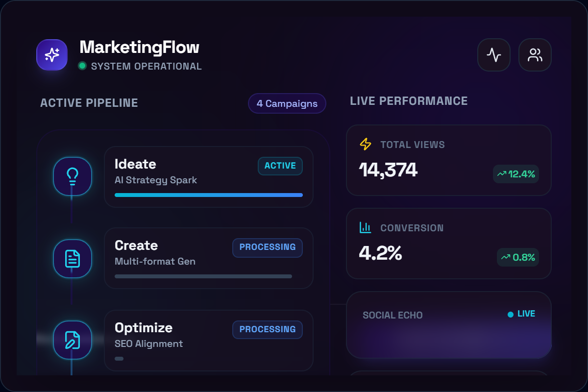Select the Ideate lightbulb stage icon

point(73,176)
